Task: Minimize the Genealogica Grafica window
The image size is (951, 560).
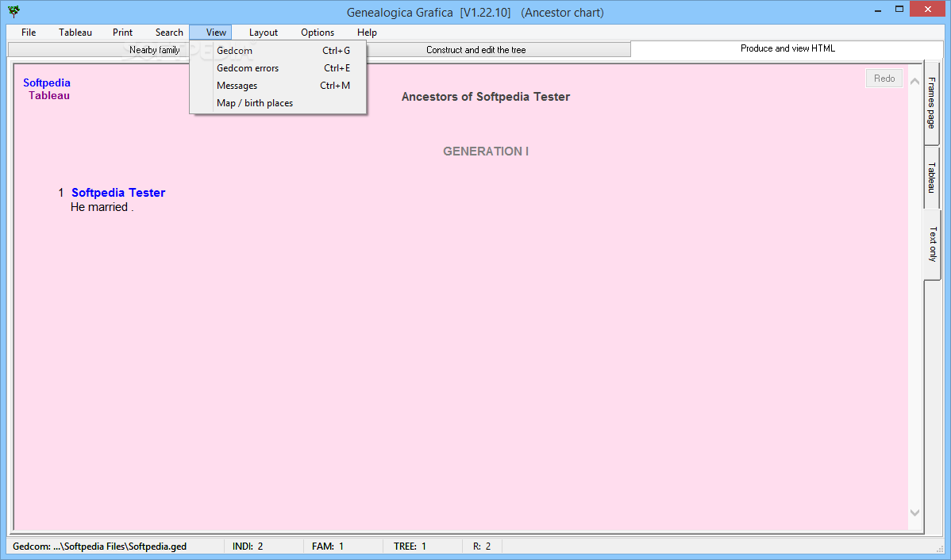Action: click(x=878, y=10)
